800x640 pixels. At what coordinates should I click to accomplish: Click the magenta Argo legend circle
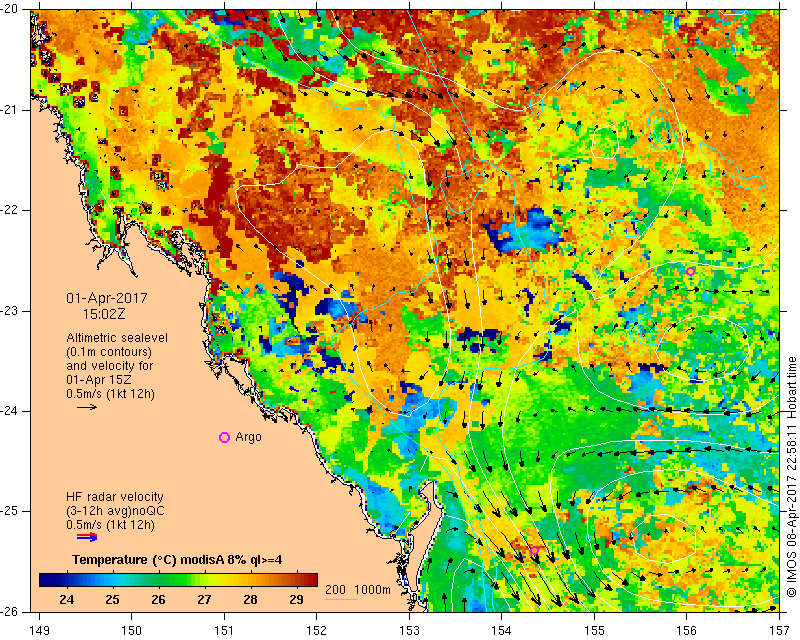[x=224, y=437]
